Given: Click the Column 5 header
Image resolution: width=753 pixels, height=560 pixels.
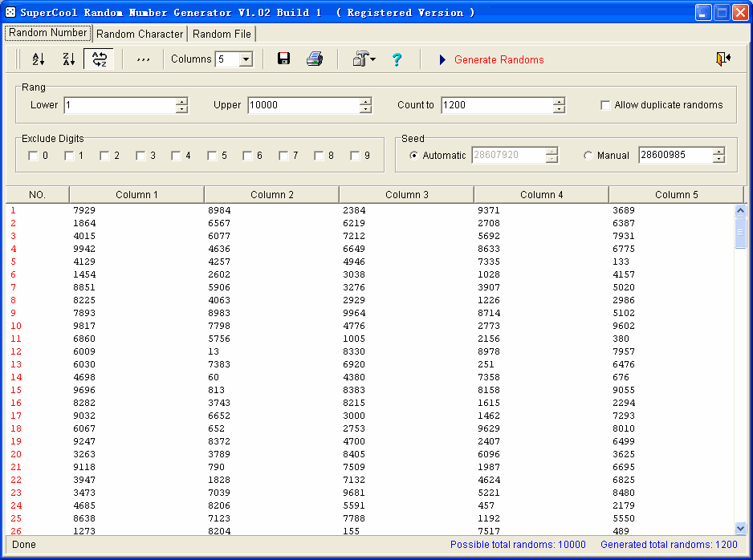Looking at the screenshot, I should click(x=676, y=195).
